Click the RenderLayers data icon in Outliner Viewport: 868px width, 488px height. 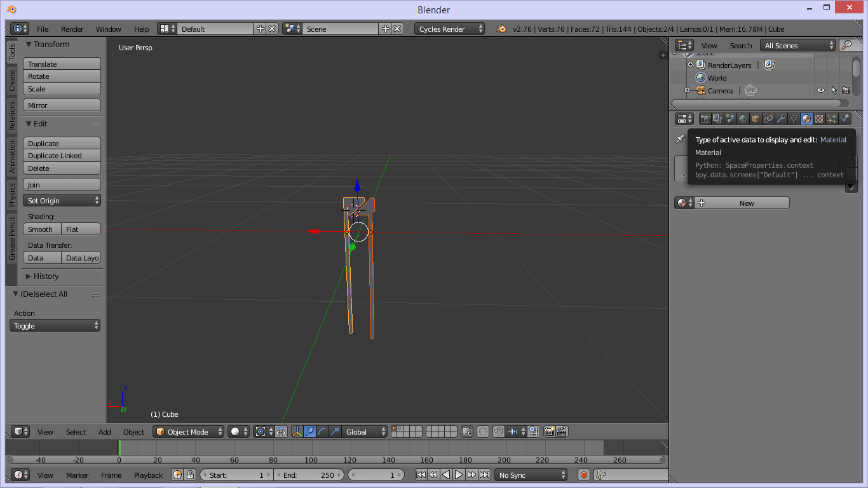pos(769,65)
